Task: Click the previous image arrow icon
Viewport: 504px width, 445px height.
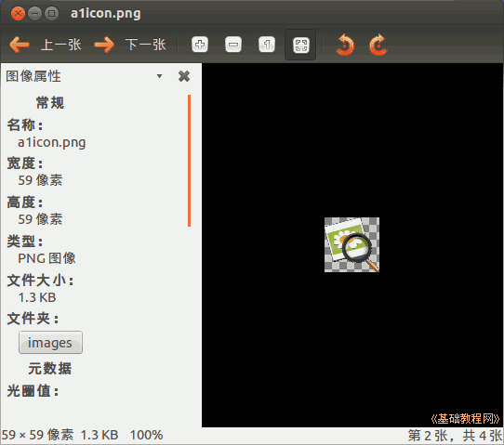Action: [x=20, y=45]
